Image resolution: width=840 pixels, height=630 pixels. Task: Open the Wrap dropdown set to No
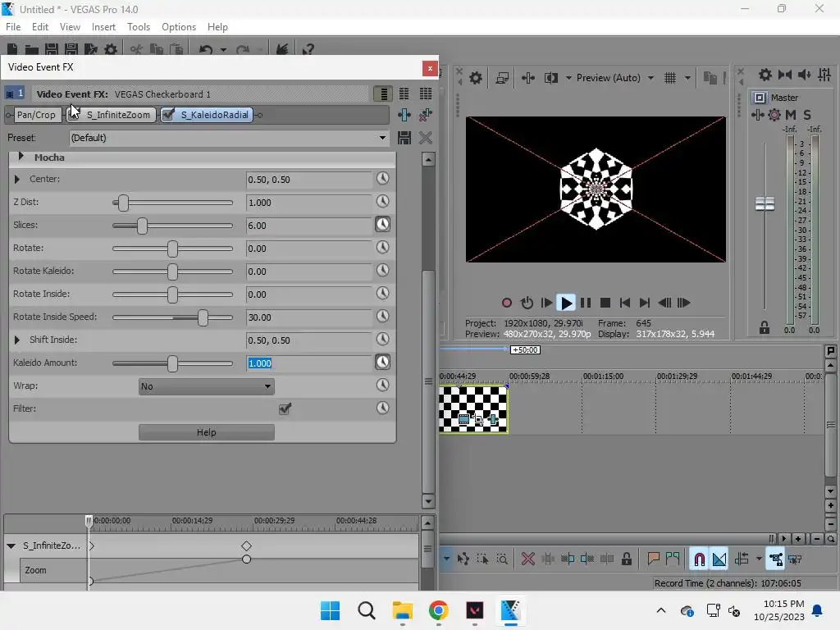[x=206, y=386]
